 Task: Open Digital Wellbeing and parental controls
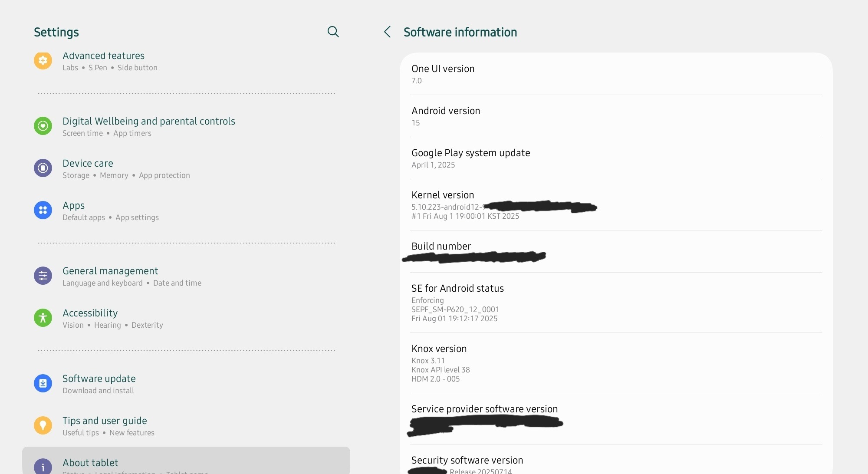pyautogui.click(x=186, y=126)
